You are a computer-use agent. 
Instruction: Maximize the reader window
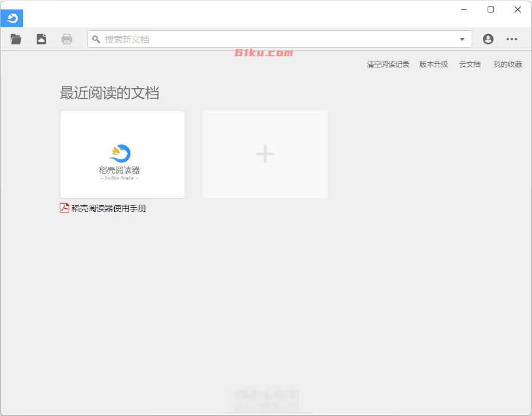click(x=491, y=9)
